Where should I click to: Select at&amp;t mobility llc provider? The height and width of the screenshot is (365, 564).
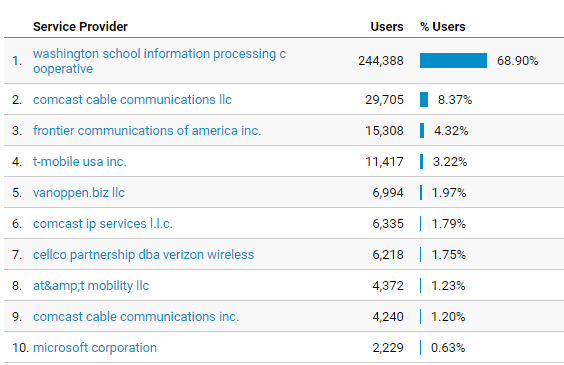91,286
